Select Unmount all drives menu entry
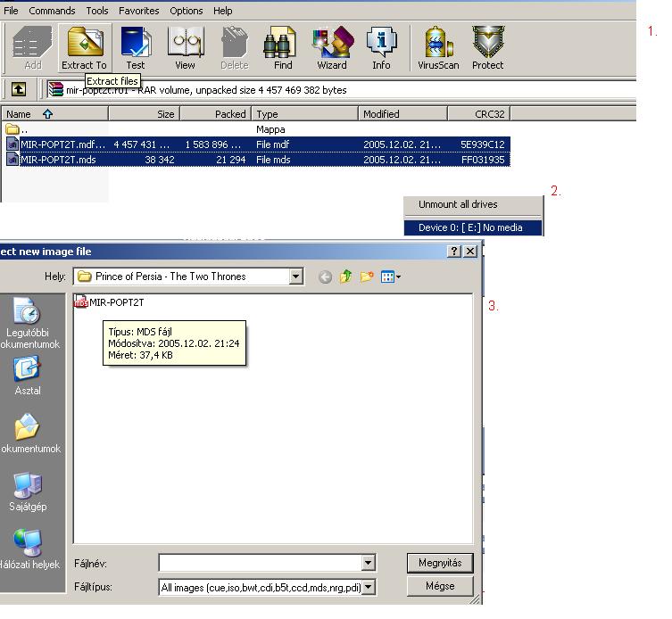The height and width of the screenshot is (619, 672). (458, 204)
